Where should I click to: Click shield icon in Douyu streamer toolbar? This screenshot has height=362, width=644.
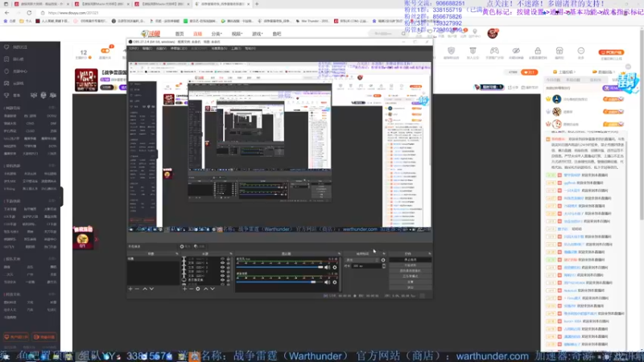[x=451, y=51]
